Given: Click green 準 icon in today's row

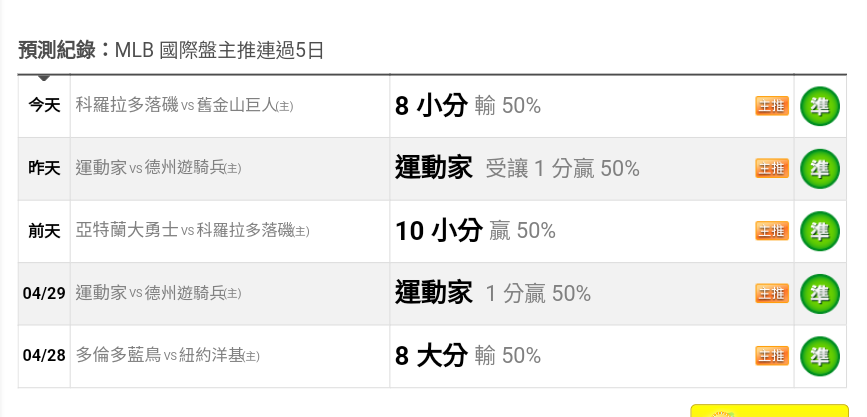Looking at the screenshot, I should (x=820, y=106).
